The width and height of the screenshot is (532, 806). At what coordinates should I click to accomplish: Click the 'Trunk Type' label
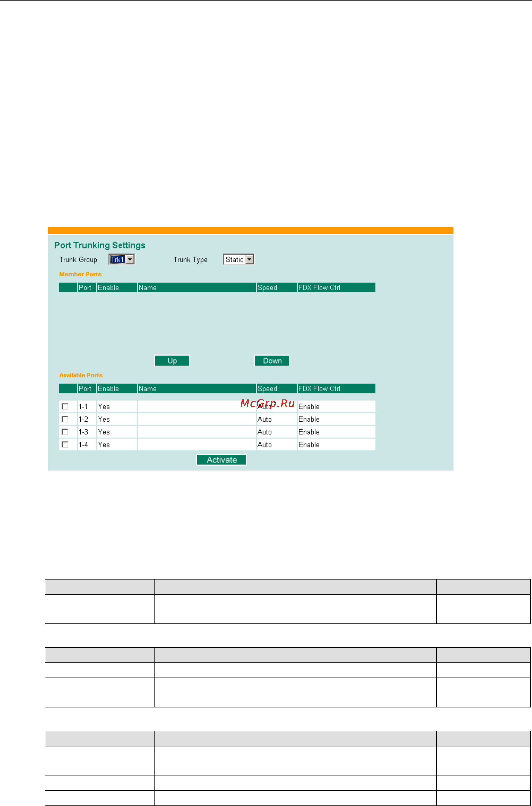tap(190, 259)
